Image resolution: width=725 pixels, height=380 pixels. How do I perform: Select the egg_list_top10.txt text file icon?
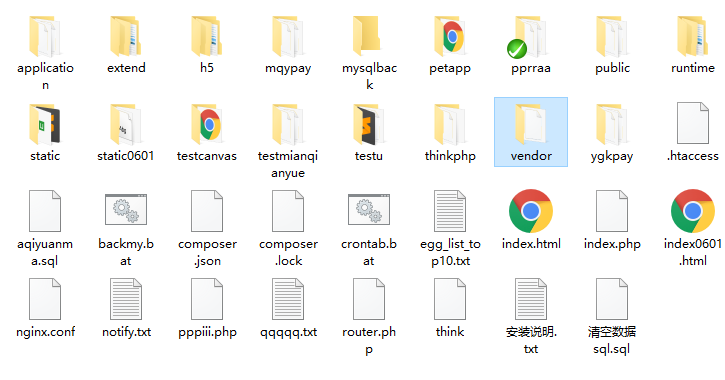pos(449,211)
